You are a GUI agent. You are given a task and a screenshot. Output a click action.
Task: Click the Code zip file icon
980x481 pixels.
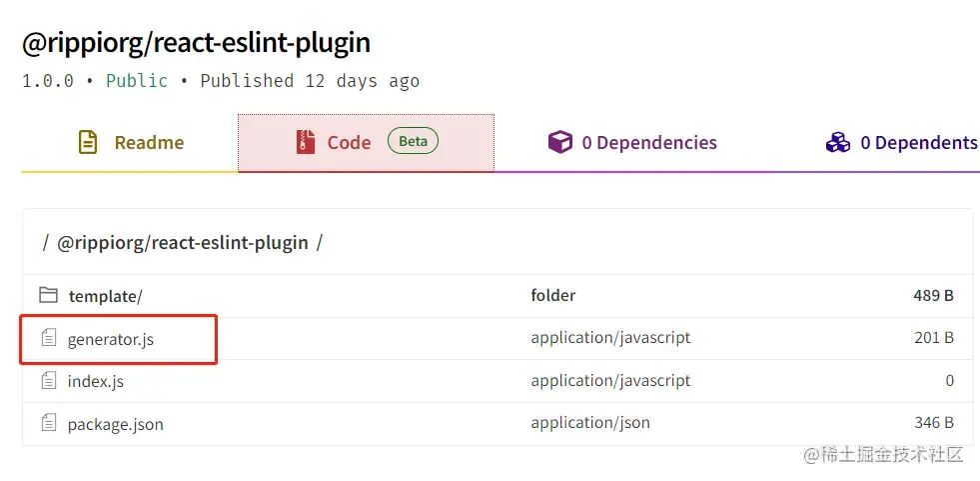306,142
